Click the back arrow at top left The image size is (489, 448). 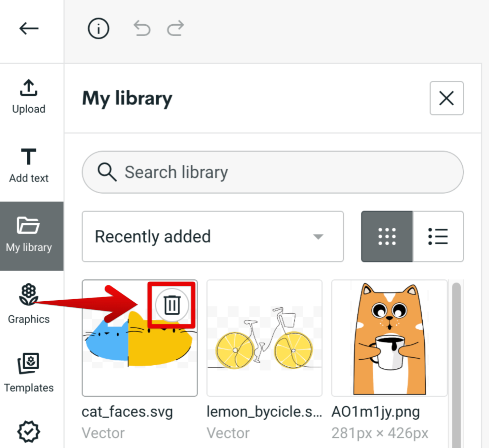(29, 28)
